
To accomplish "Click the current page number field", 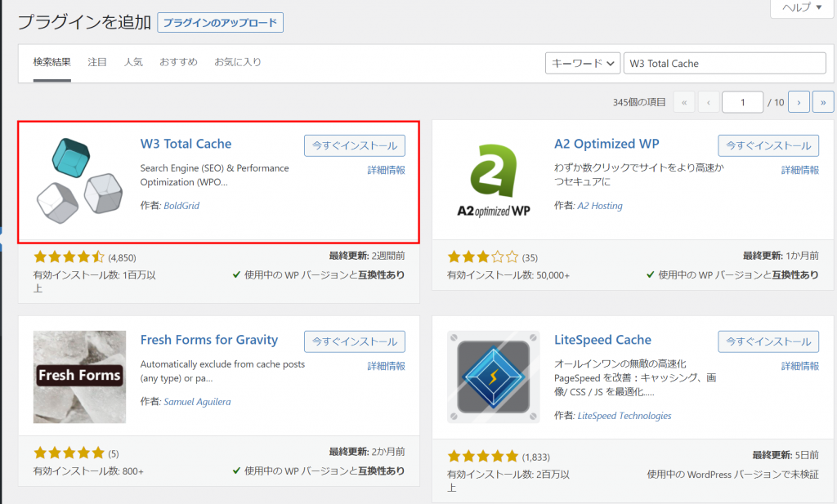I will click(742, 102).
